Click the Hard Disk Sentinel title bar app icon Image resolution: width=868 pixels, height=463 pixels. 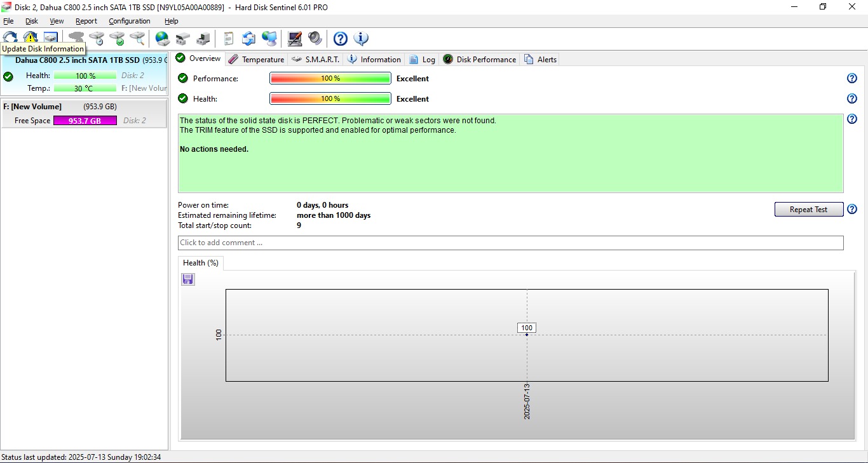pos(6,6)
